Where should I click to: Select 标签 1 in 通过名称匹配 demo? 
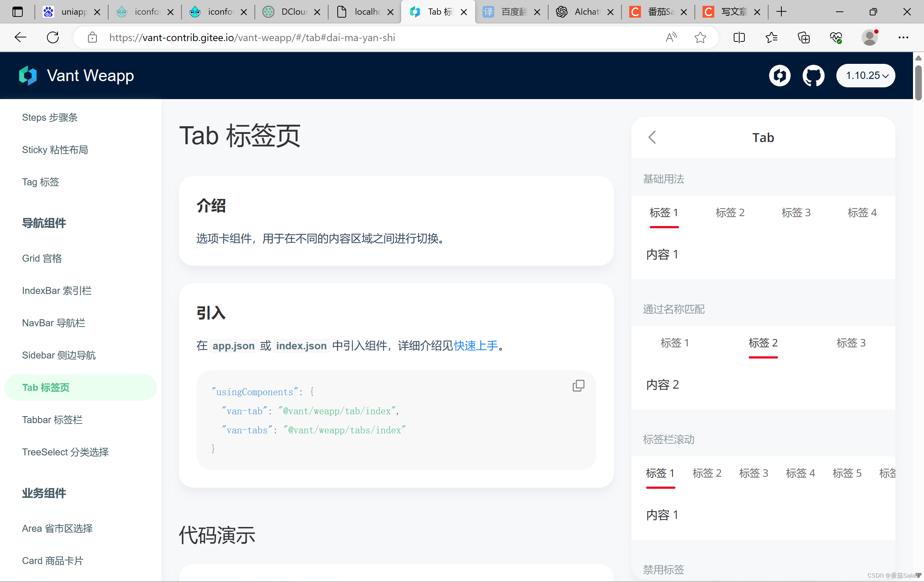point(675,342)
